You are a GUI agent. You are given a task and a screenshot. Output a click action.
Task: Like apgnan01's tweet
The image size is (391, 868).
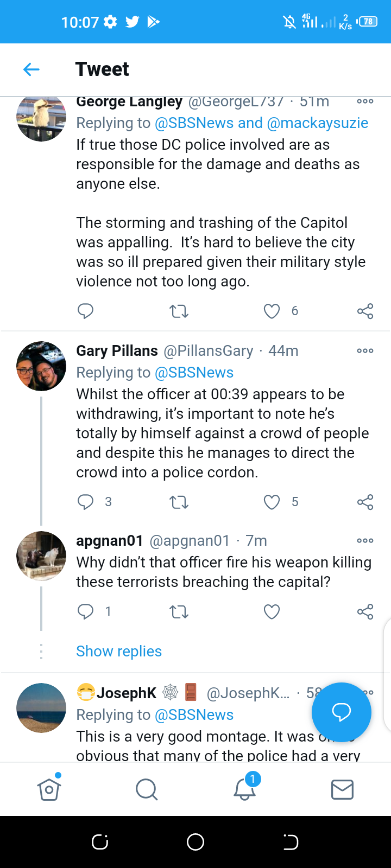pos(272,612)
